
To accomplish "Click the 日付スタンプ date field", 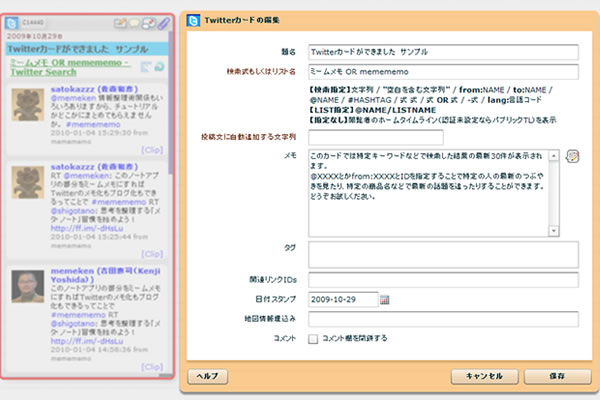I will coord(342,299).
